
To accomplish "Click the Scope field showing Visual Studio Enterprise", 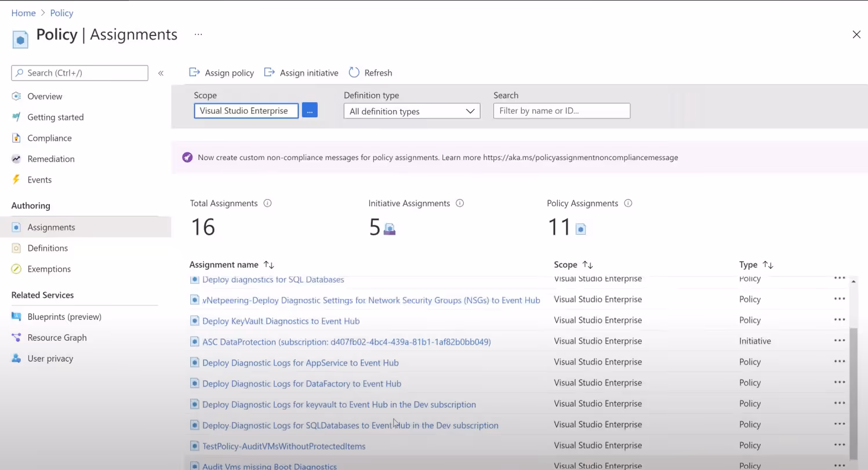I will (246, 111).
